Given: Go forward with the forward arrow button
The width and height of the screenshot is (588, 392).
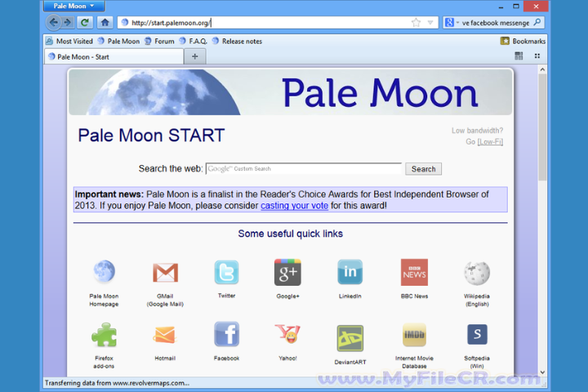Looking at the screenshot, I should tap(68, 23).
